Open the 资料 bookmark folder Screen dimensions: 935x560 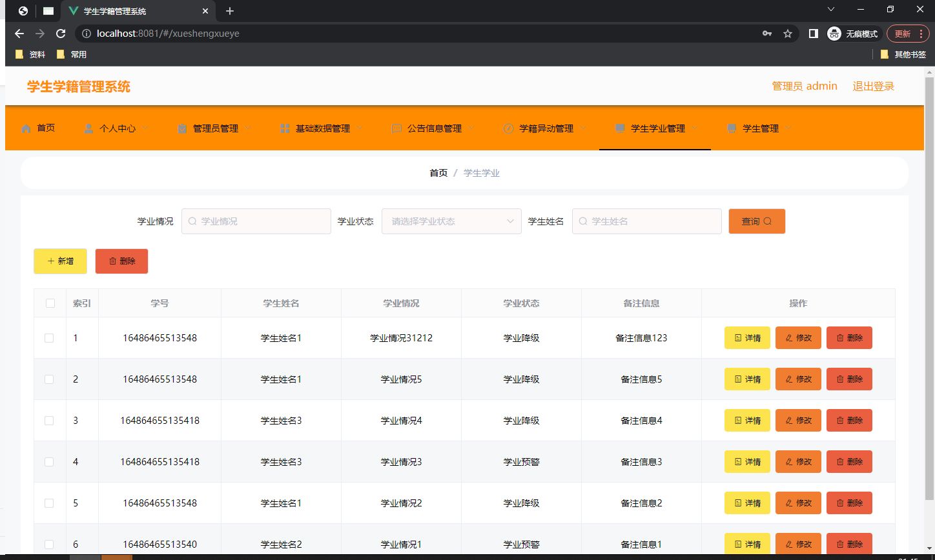30,55
